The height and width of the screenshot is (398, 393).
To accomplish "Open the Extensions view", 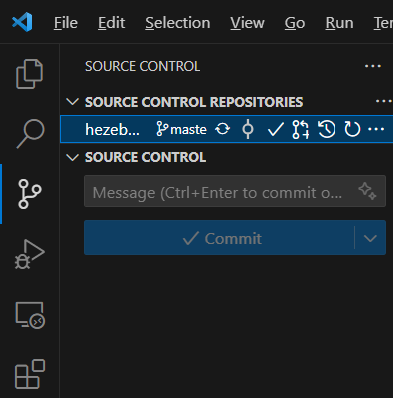I will [30, 374].
